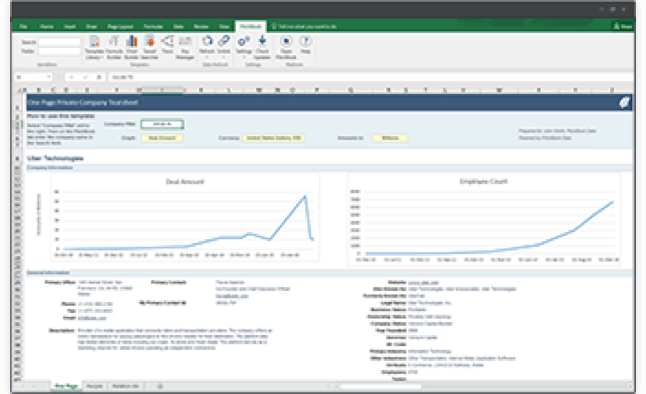
Task: Open the company website link
Action: [x=423, y=282]
